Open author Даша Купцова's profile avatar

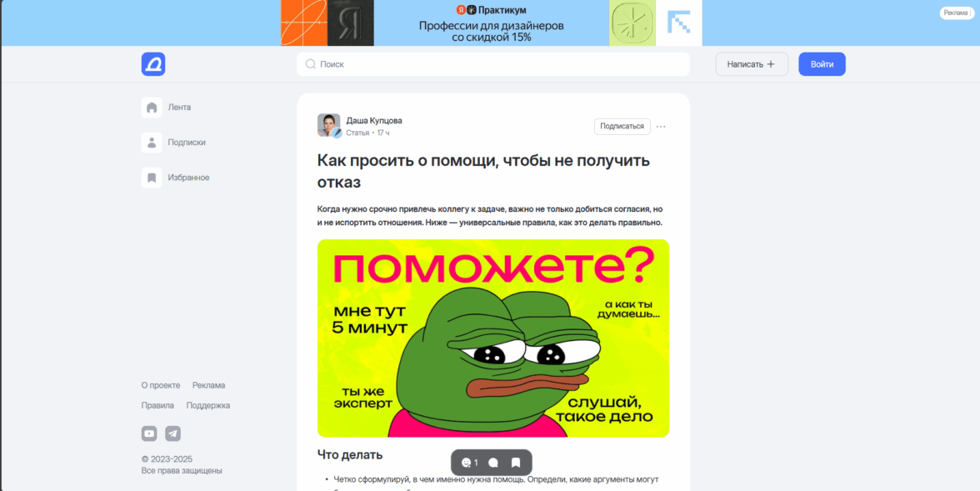click(328, 125)
